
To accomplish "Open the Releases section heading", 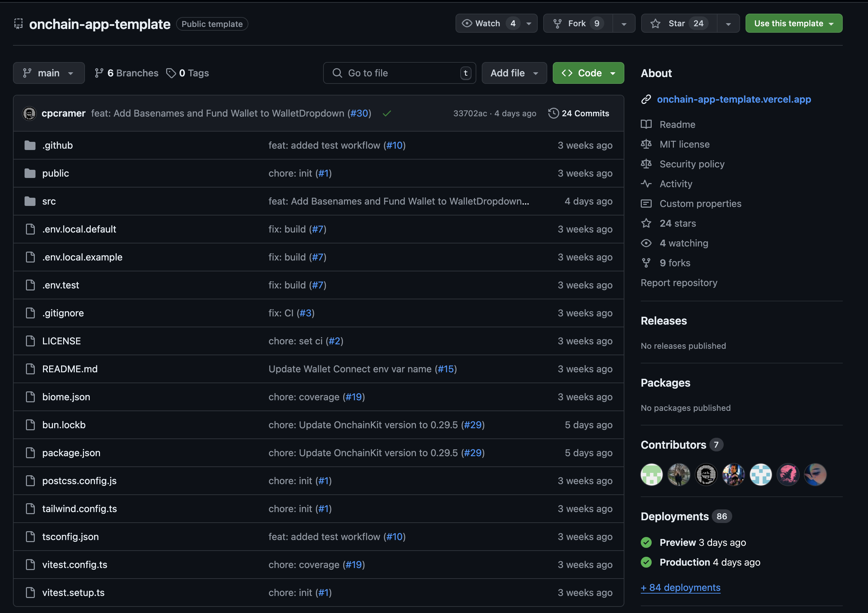I will click(664, 321).
